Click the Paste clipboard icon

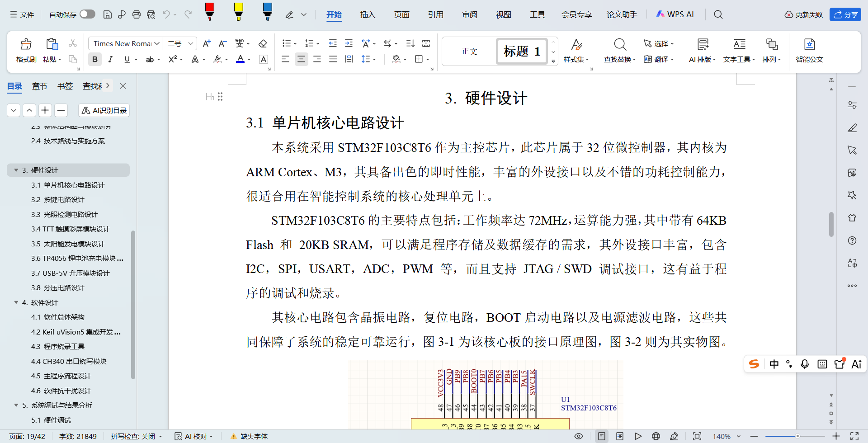(52, 44)
